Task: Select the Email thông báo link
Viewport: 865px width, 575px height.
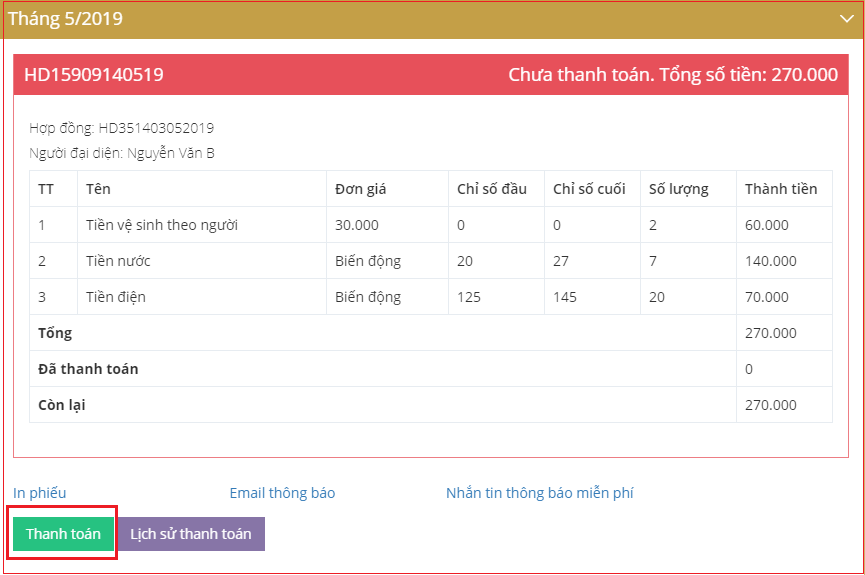Action: pyautogui.click(x=282, y=493)
